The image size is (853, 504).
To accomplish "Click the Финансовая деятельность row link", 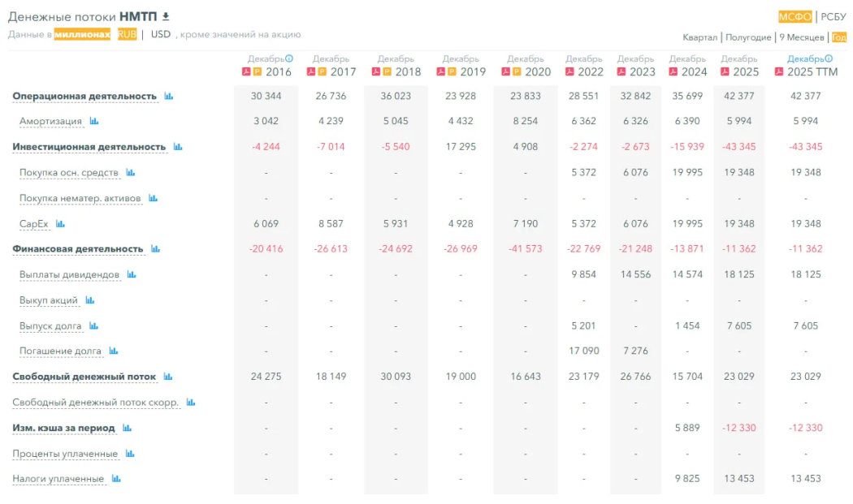I will (78, 249).
